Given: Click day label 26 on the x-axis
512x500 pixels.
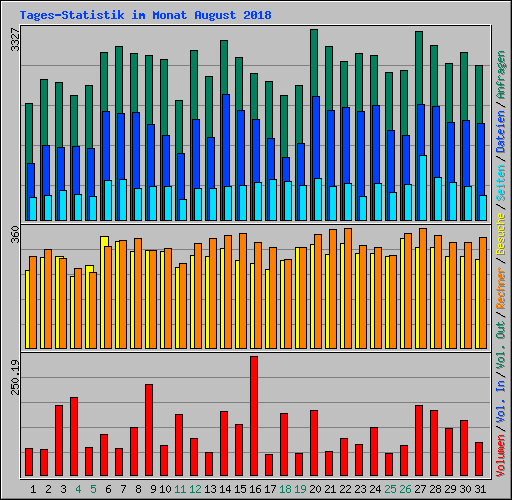Looking at the screenshot, I should coord(405,489).
